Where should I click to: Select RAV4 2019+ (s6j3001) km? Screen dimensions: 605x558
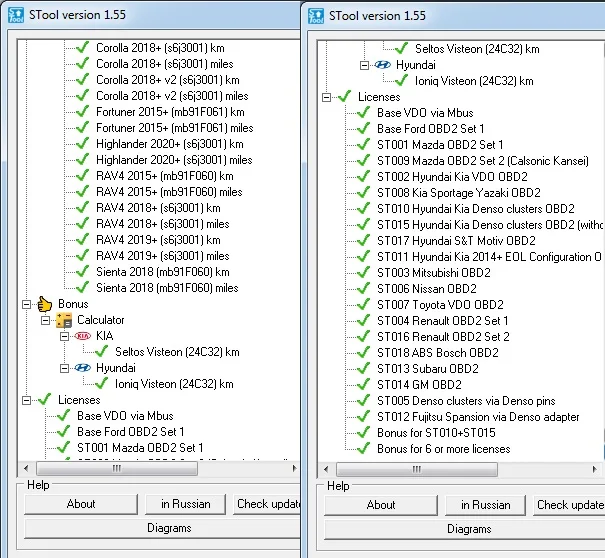[158, 240]
